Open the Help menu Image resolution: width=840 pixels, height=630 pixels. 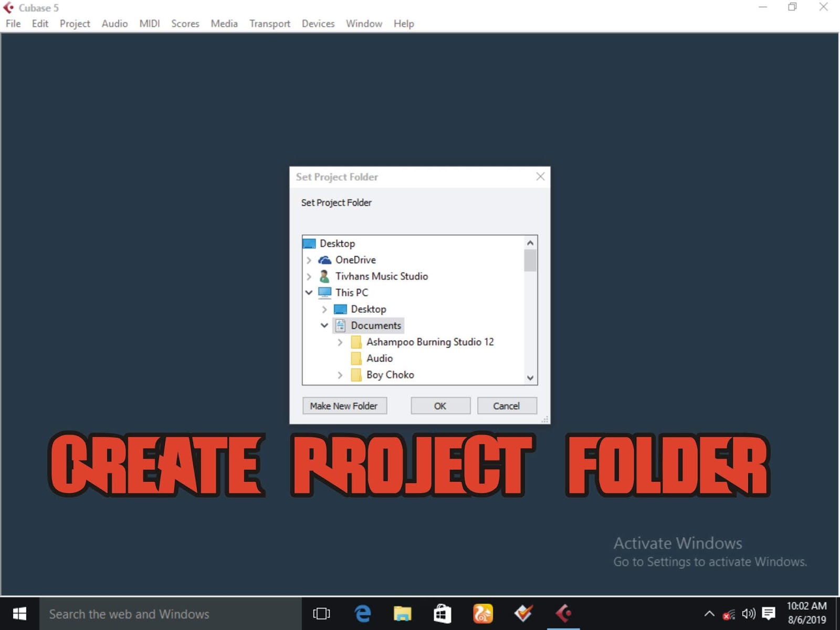404,24
